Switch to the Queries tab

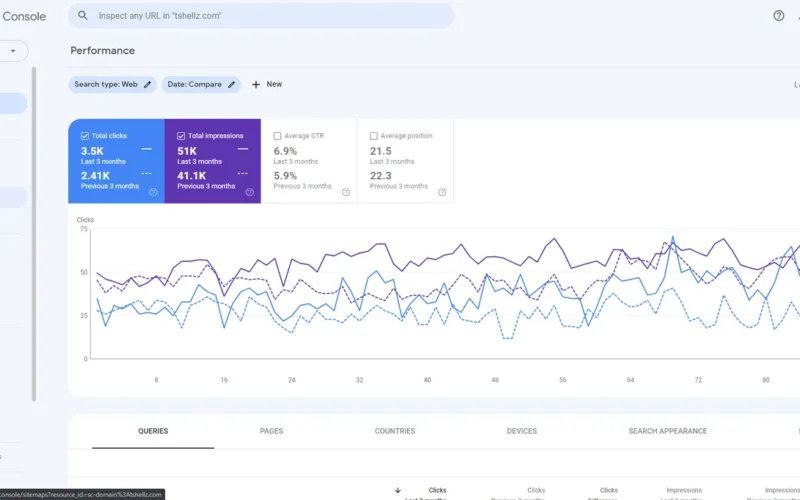[153, 431]
